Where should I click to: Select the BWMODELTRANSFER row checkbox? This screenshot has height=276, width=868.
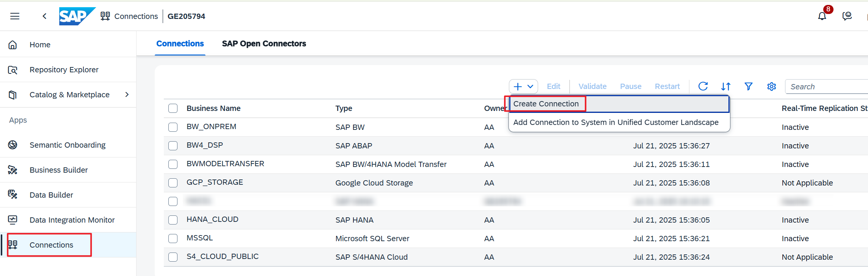coord(173,164)
